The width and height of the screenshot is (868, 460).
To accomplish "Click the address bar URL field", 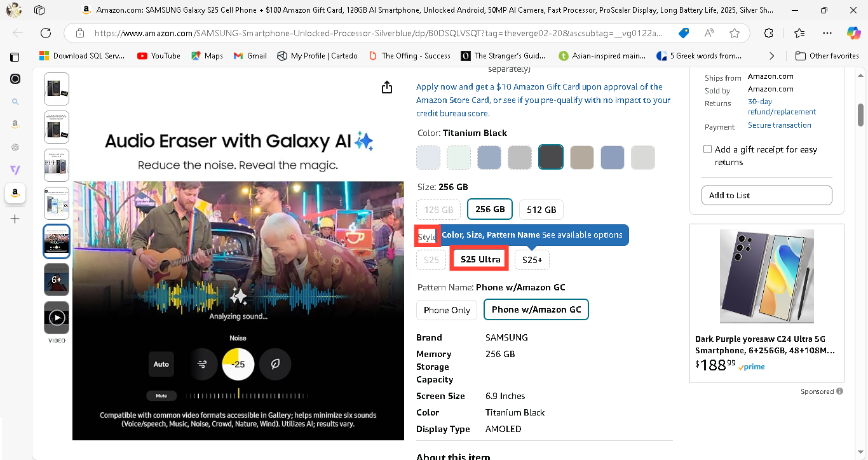I will pos(379,33).
